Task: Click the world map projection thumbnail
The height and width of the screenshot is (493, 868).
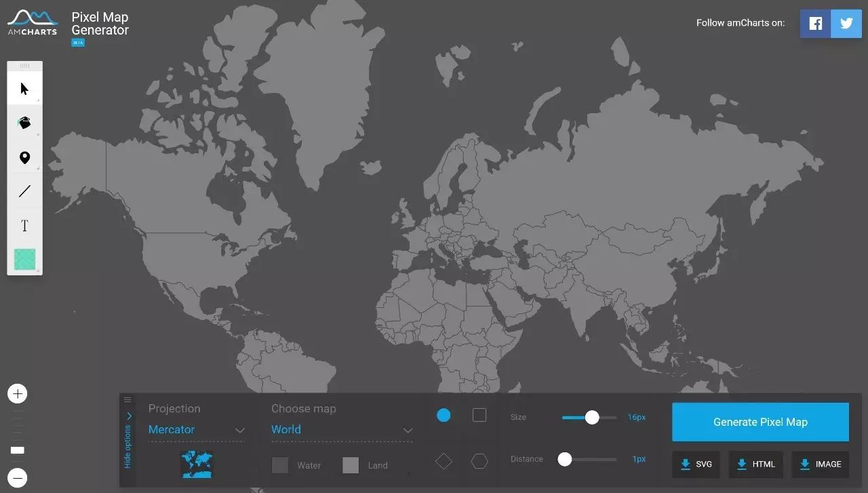Action: point(197,465)
